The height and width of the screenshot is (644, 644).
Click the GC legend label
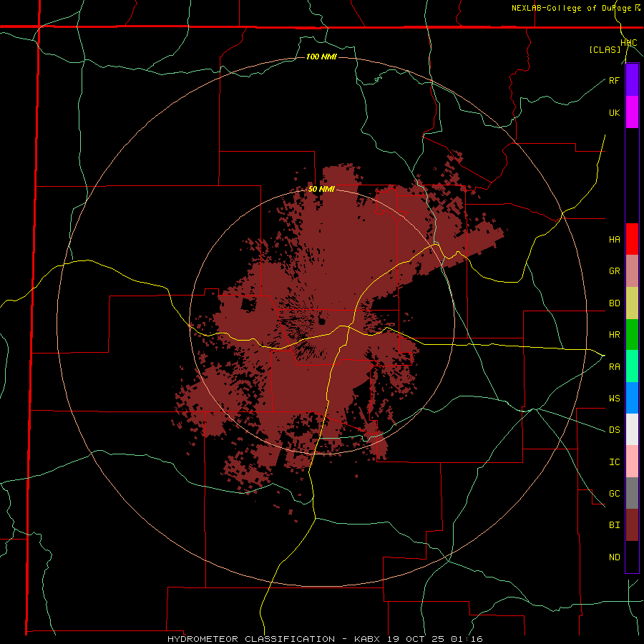pos(614,494)
